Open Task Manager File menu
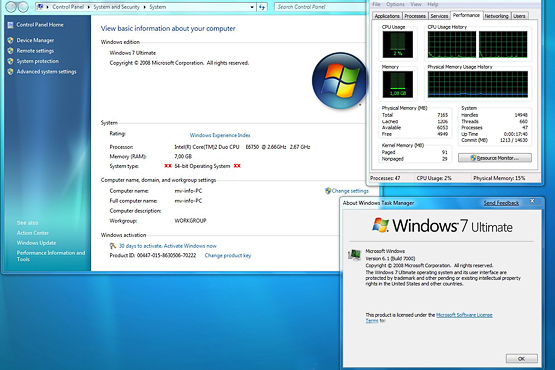This screenshot has height=370, width=555. tap(376, 4)
